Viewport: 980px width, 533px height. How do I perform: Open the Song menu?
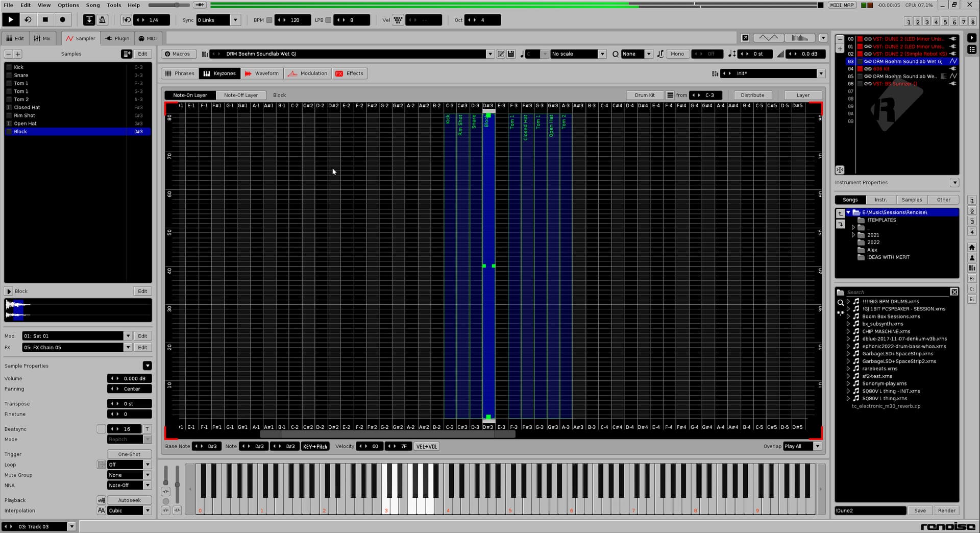(x=93, y=5)
